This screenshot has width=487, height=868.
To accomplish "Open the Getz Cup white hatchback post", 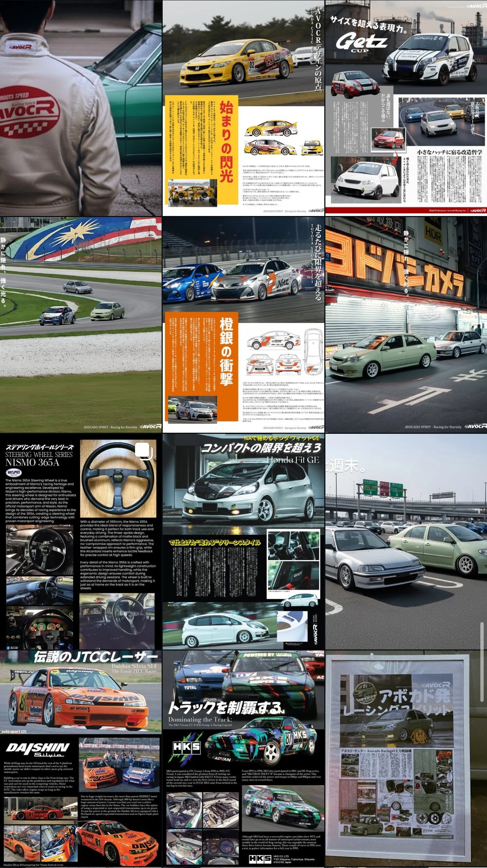I will tap(406, 108).
